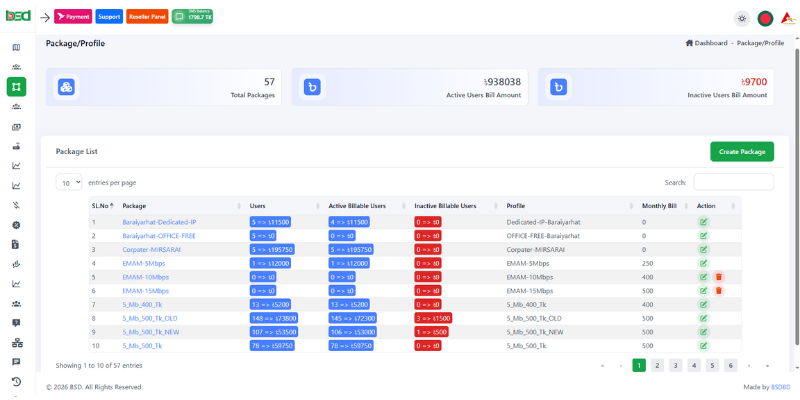Open the entries per page dropdown

69,182
